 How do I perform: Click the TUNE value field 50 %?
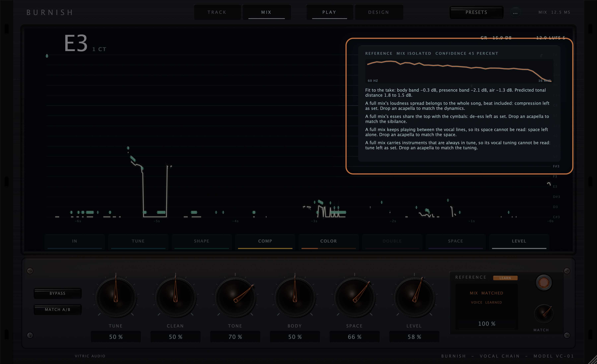click(x=116, y=337)
